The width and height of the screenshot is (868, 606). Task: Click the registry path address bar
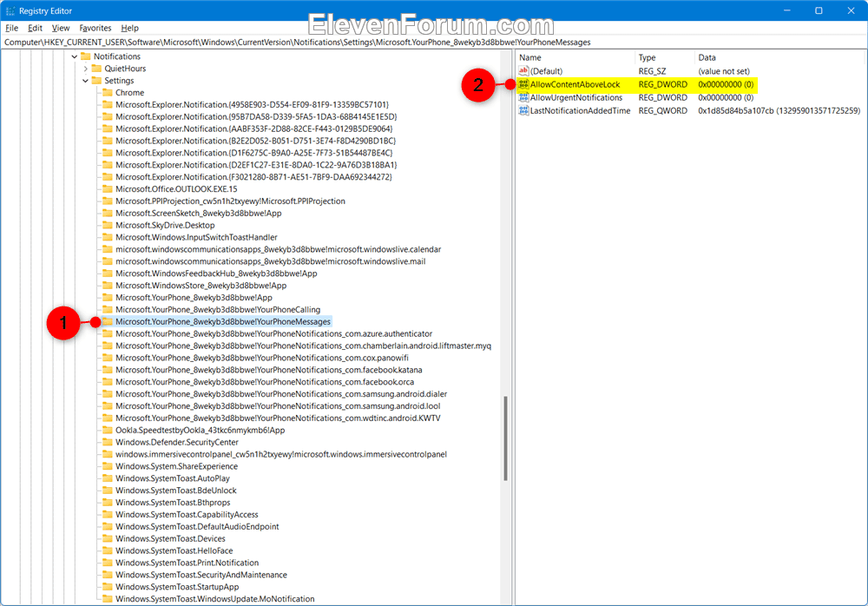[434, 42]
